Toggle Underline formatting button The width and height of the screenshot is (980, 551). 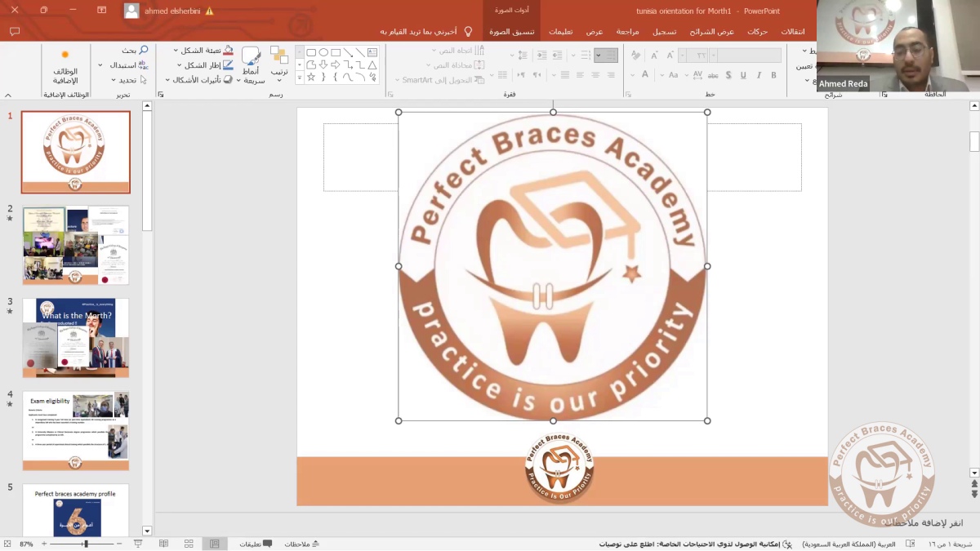(743, 75)
